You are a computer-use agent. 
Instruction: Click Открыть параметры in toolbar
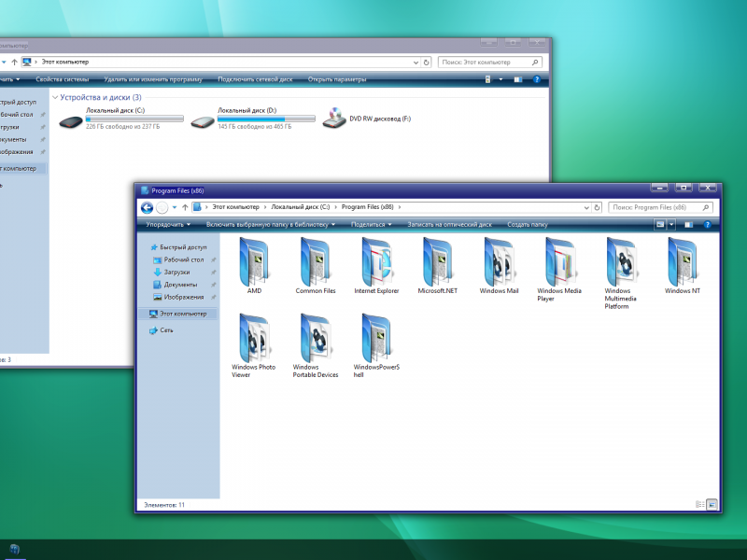click(x=337, y=79)
